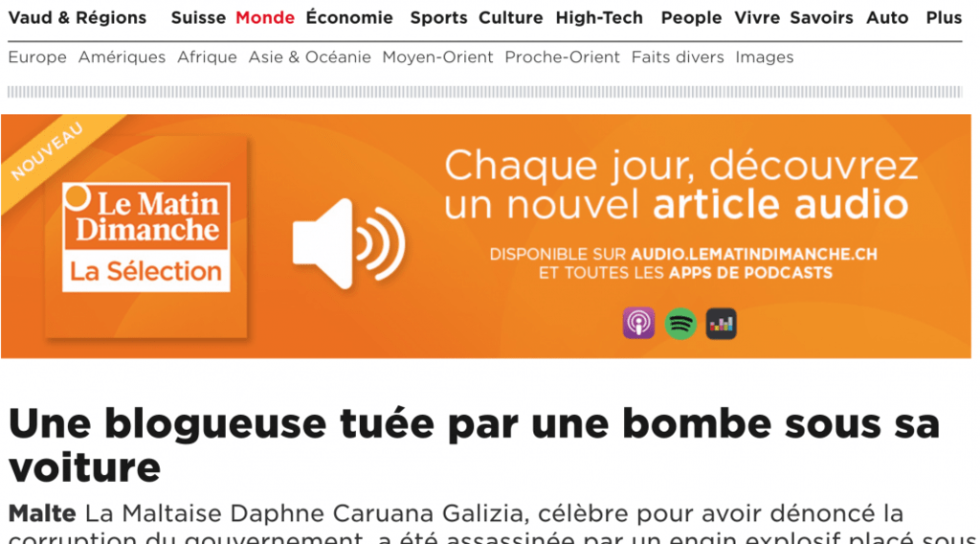
Task: Click the Apple Podcasts purple icon
Action: pyautogui.click(x=638, y=324)
